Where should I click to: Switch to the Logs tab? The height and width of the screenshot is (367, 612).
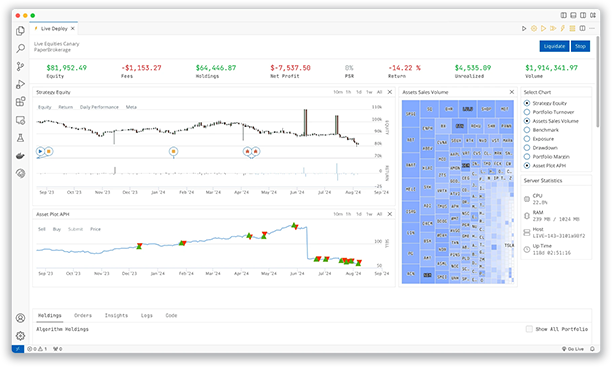pyautogui.click(x=147, y=315)
